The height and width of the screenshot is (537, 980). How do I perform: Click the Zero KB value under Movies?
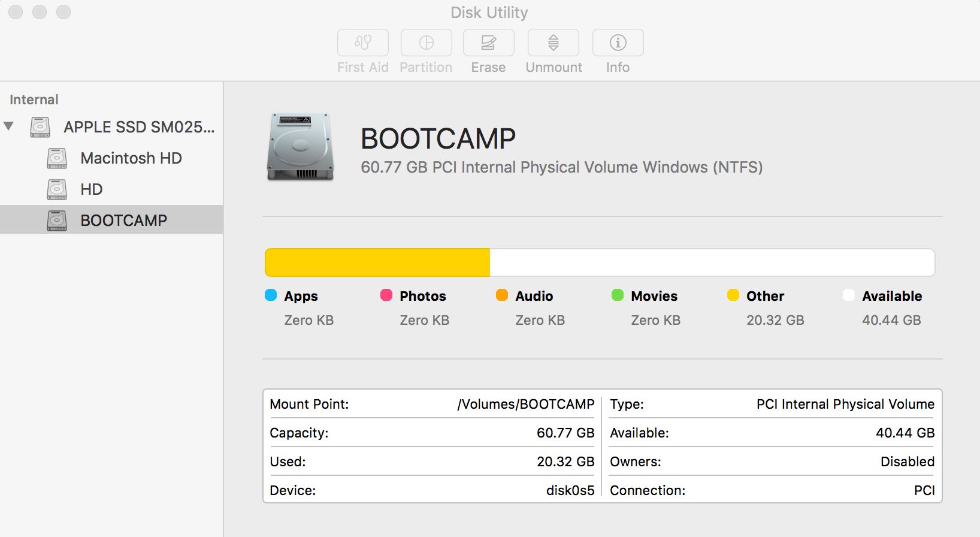(x=656, y=320)
